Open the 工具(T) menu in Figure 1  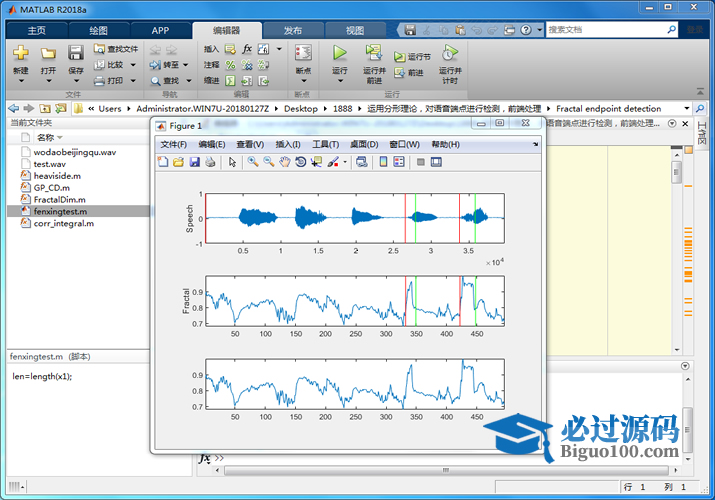[x=326, y=144]
